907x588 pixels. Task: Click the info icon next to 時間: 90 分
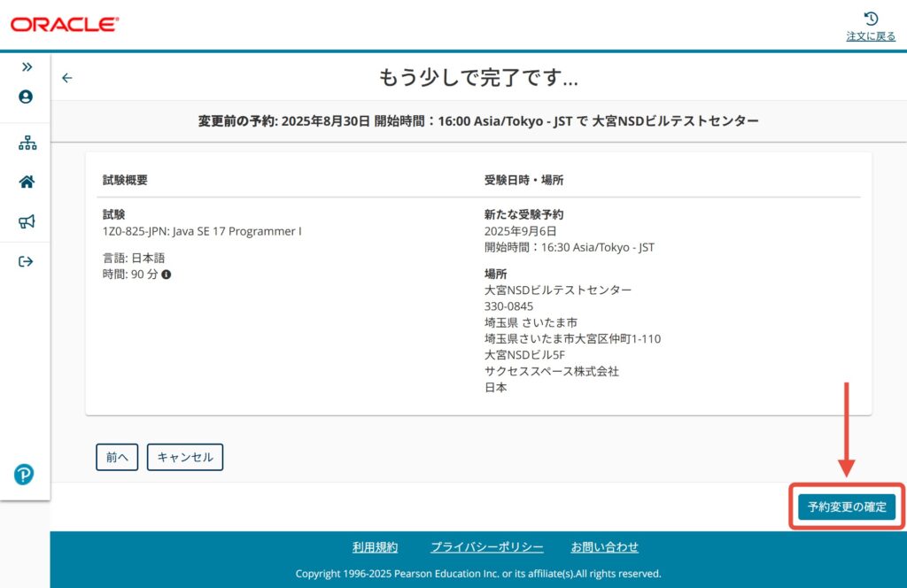pos(166,275)
